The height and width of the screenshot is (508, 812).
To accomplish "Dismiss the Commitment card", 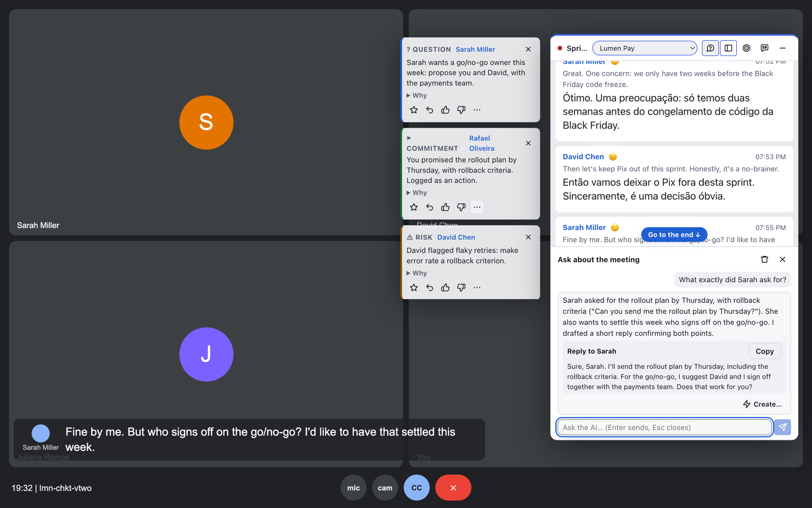I will [x=528, y=143].
